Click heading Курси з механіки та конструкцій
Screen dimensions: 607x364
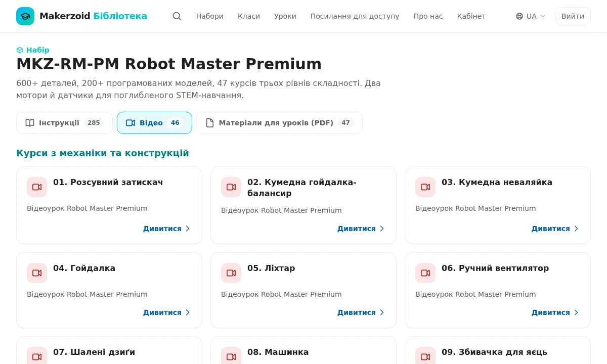(x=103, y=153)
